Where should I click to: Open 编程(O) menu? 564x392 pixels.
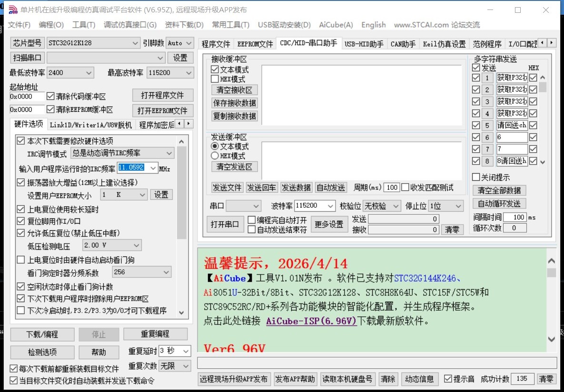[x=51, y=25]
